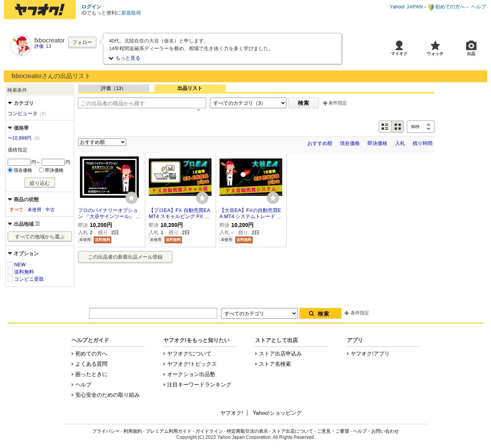491x448 pixels.
Task: Check the NEW option checkbox
Action: tap(10, 264)
